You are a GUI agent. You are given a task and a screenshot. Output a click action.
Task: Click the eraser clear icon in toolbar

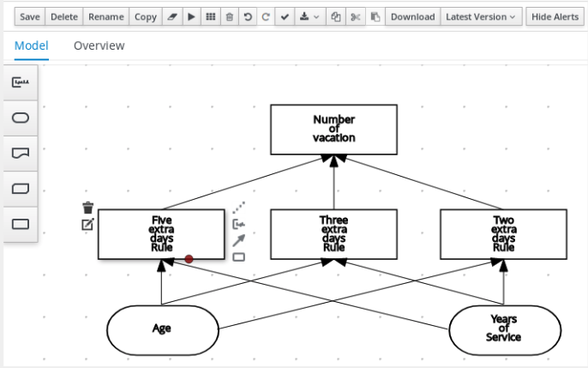pyautogui.click(x=172, y=17)
